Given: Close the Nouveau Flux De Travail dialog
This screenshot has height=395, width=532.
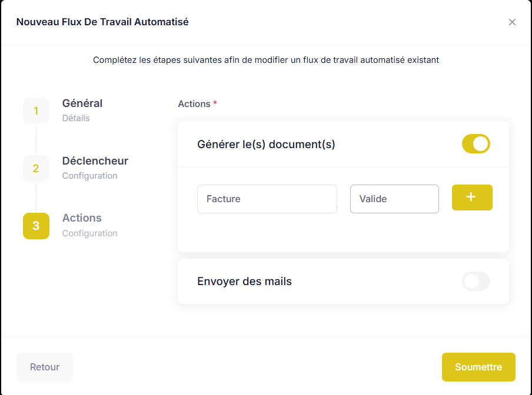Looking at the screenshot, I should (512, 22).
